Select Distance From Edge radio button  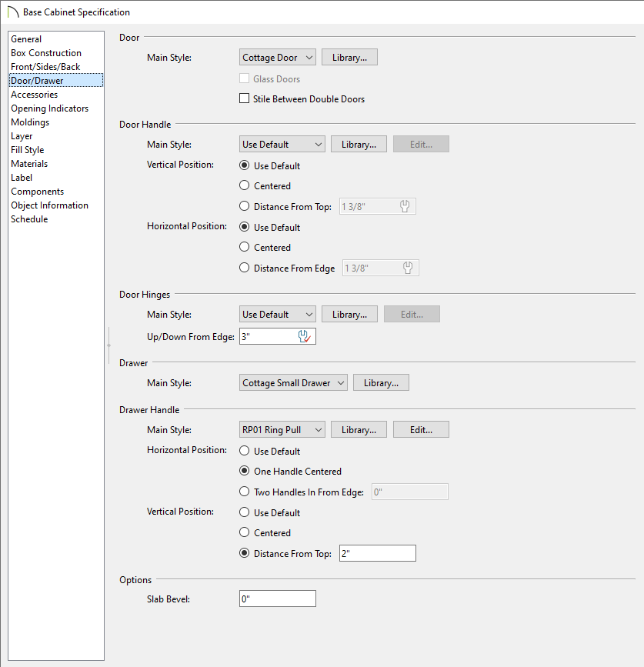coord(244,268)
